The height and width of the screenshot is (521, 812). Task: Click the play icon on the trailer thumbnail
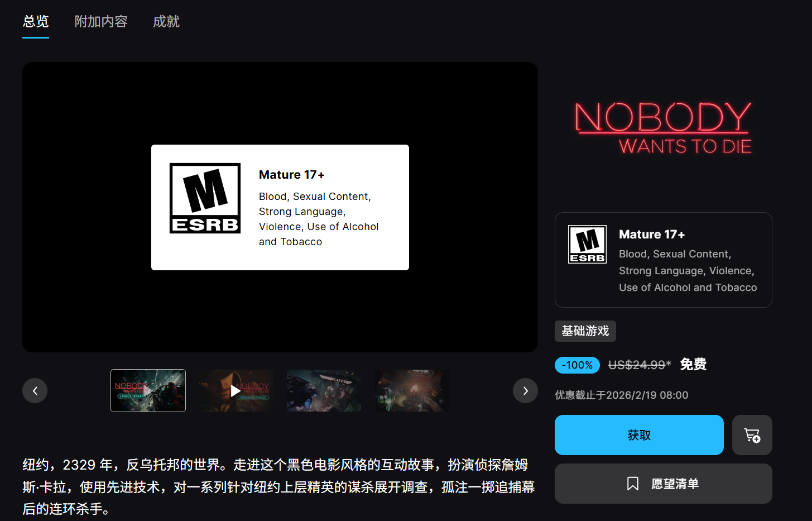point(235,390)
